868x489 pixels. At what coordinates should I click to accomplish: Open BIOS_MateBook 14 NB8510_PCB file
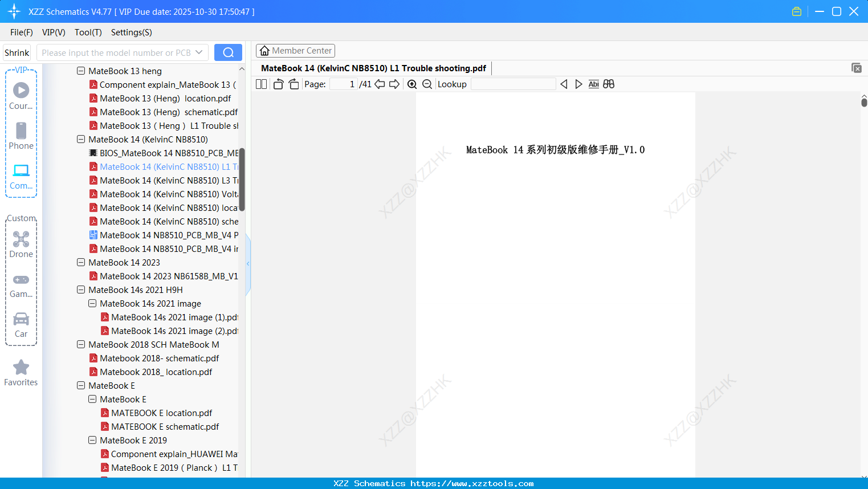pos(164,153)
